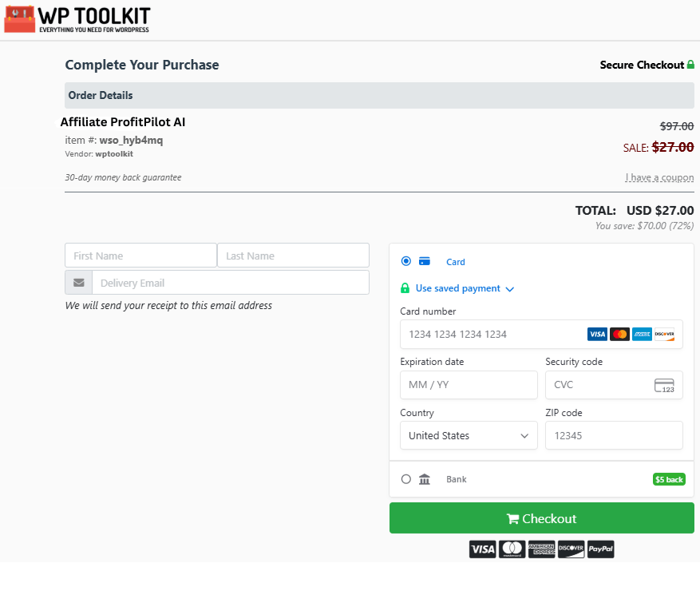
Task: Focus the MM / YY expiration field
Action: pos(469,385)
